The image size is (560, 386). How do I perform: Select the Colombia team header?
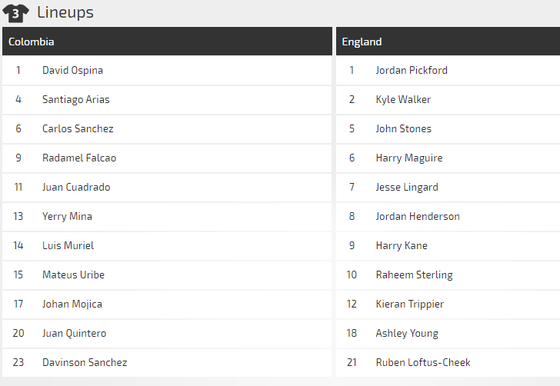click(x=167, y=41)
